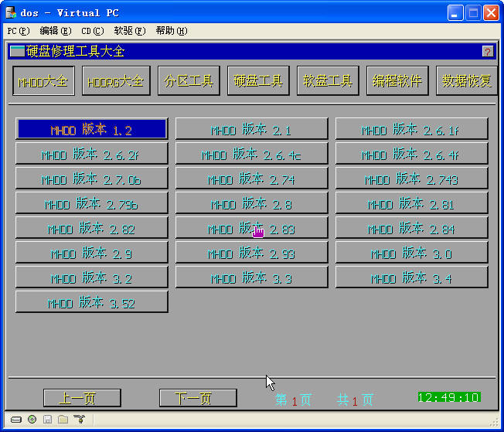Click the 共 1 页 total pages text
This screenshot has width=504, height=432.
point(355,400)
